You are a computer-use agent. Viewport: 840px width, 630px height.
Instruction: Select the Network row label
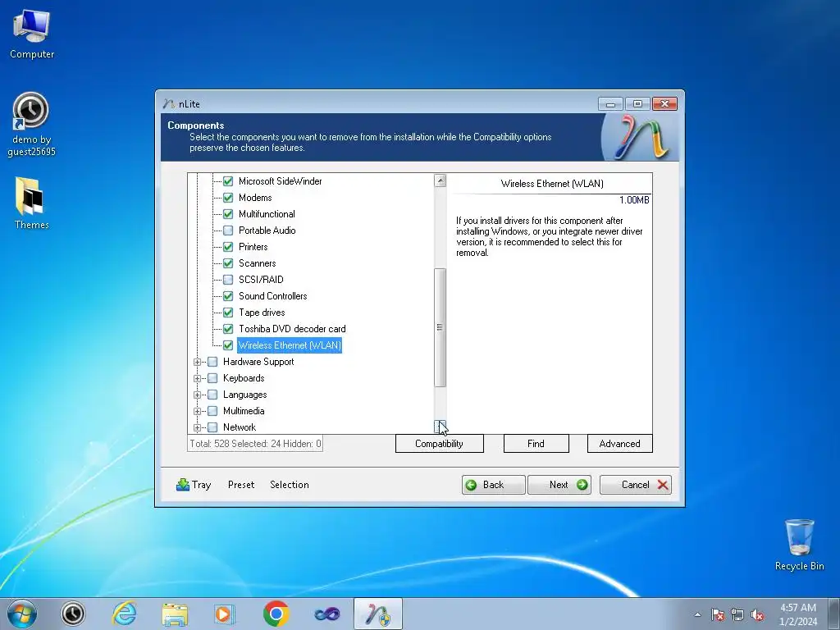click(240, 427)
